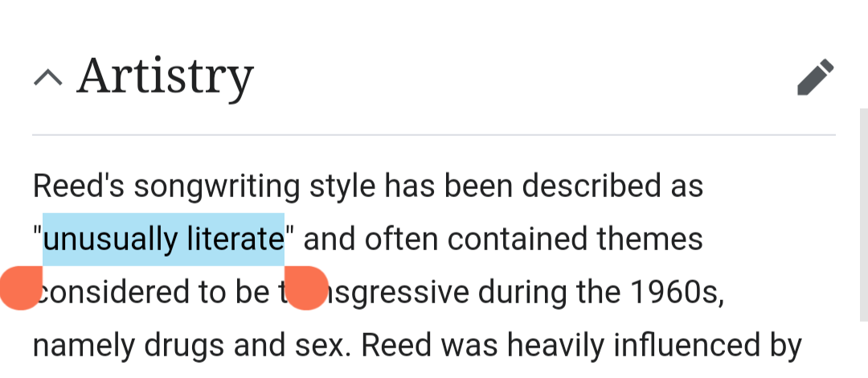Tap the highlighted "unusually literate" text
868x378 pixels.
(x=163, y=239)
